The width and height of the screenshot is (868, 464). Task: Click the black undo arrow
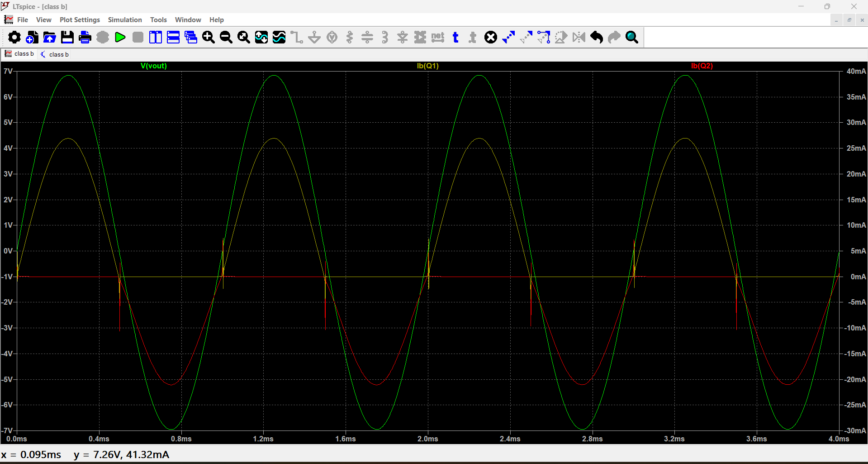tap(597, 37)
